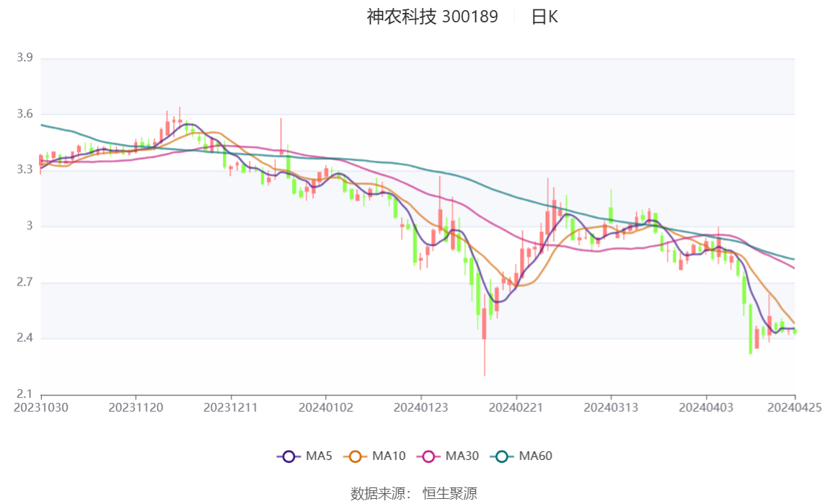This screenshot has width=828, height=504.
Task: Toggle the MA10 orange legend circle
Action: point(356,456)
